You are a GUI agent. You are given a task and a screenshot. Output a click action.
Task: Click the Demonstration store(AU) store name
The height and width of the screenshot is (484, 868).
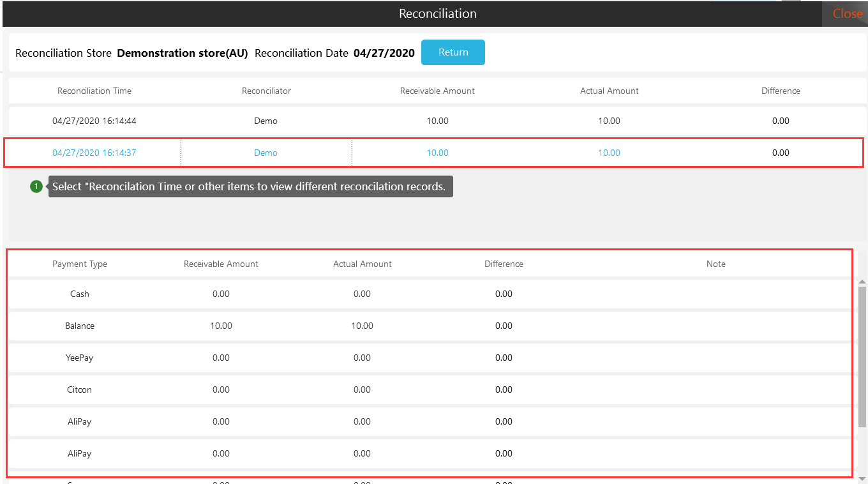183,53
